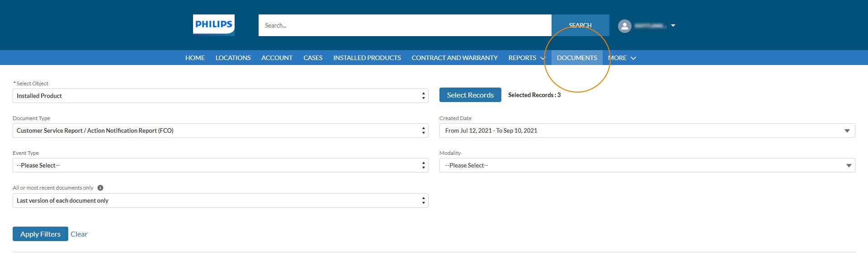Open CONTRACT AND WARRANTY page
868x279 pixels.
[x=454, y=58]
